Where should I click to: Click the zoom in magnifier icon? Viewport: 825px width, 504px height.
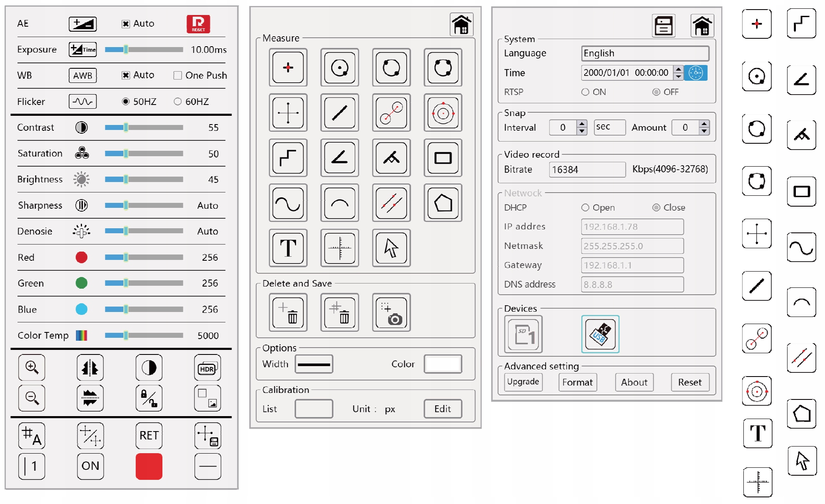[x=32, y=367]
